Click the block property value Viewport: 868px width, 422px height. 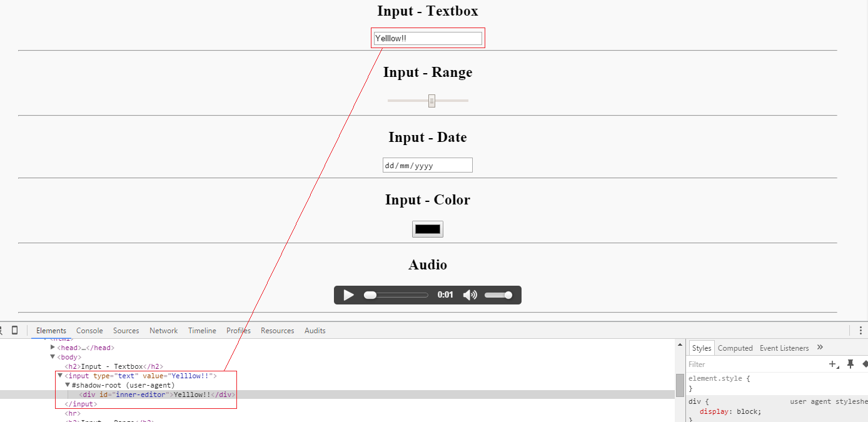(x=747, y=411)
